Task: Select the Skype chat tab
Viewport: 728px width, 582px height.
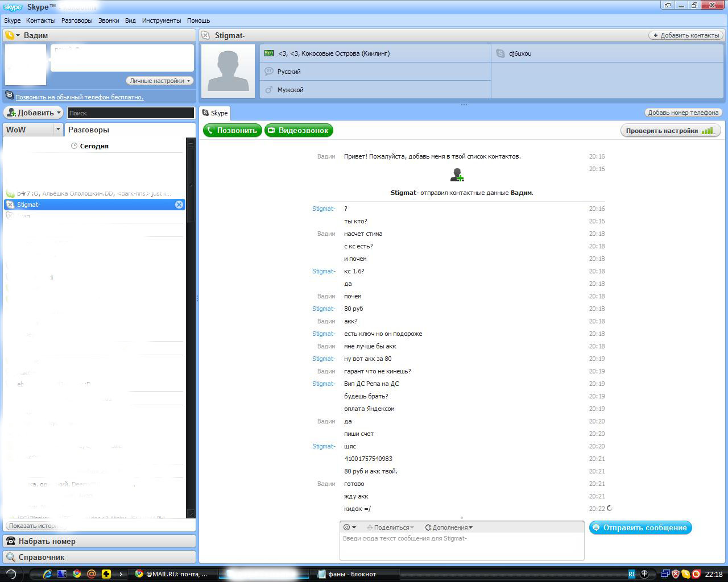Action: 215,113
